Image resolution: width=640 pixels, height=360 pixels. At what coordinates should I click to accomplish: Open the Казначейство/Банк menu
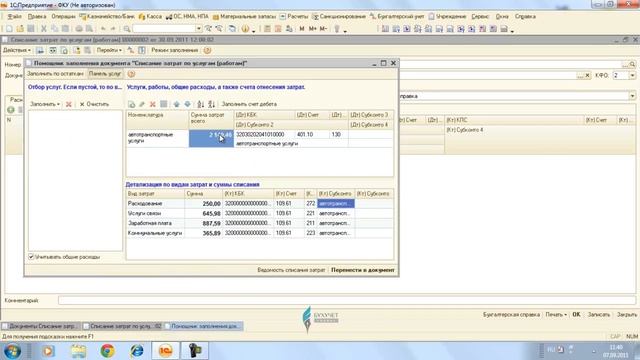(107, 17)
